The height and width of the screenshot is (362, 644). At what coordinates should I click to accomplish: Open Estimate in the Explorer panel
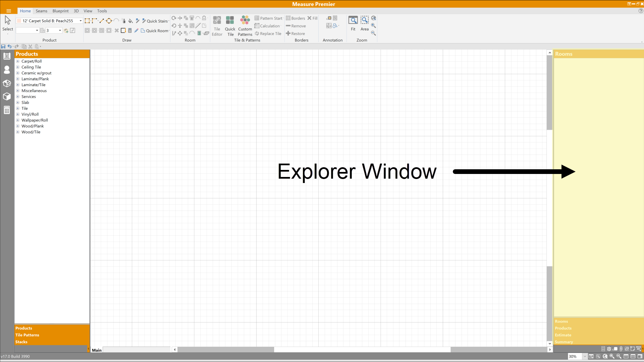[x=563, y=335]
